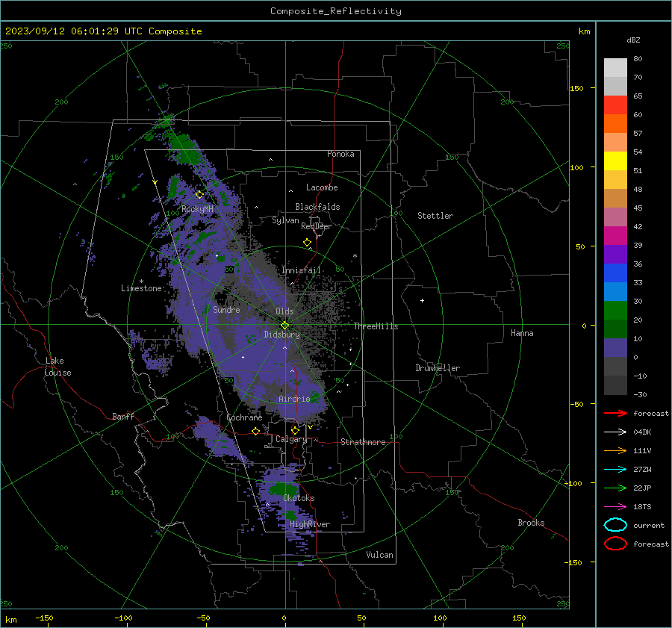Click the Limestone label
This screenshot has height=628, width=672.
pyautogui.click(x=141, y=288)
